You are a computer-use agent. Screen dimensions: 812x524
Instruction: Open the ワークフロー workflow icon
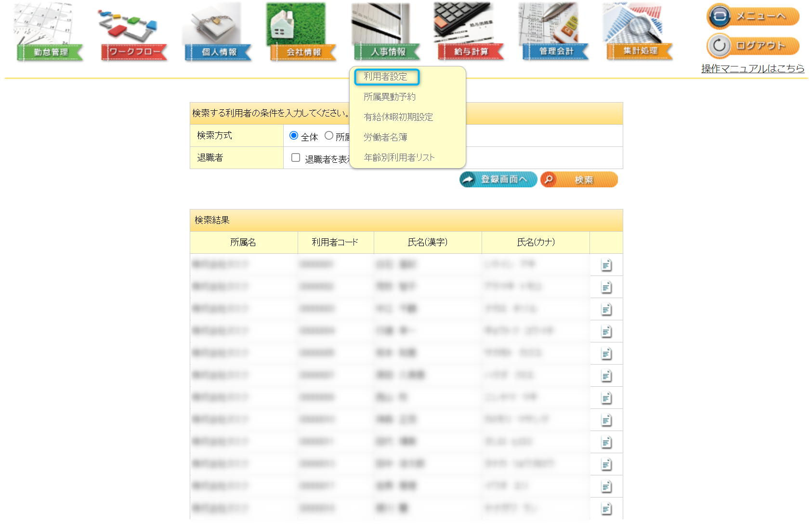[133, 33]
